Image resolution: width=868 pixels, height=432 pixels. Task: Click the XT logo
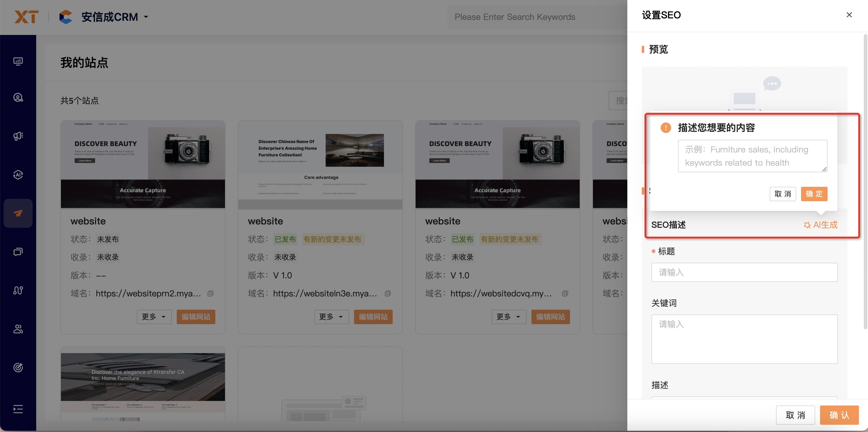pyautogui.click(x=26, y=17)
